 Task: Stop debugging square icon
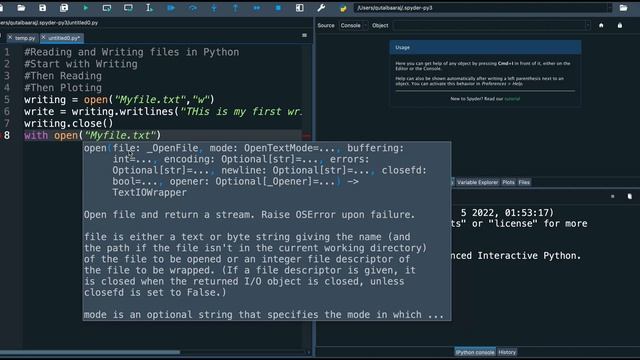278,8
